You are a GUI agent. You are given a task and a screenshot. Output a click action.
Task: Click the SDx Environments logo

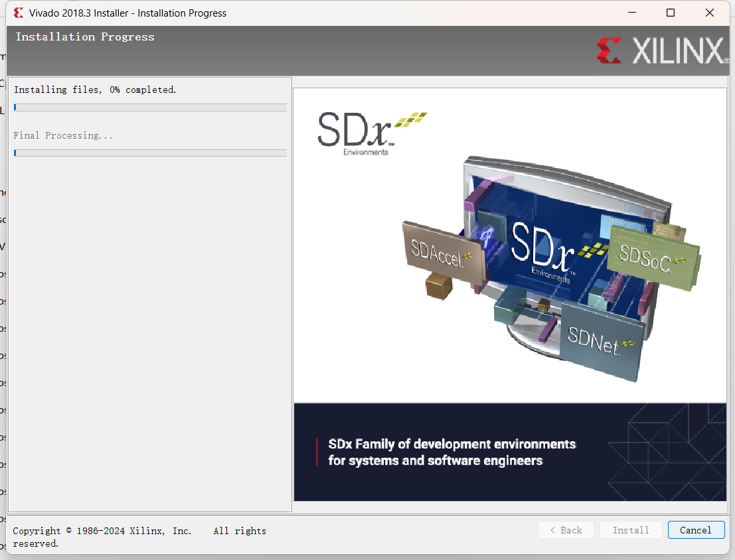[372, 133]
